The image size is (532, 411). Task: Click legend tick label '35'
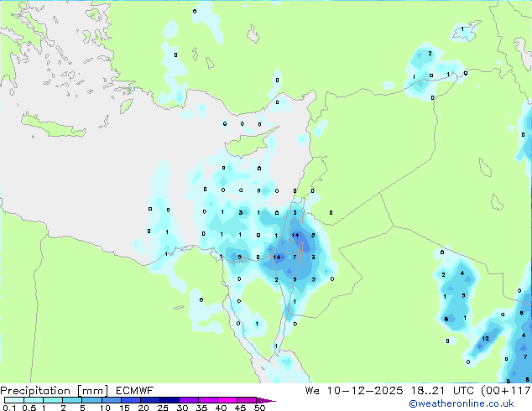[201, 408]
